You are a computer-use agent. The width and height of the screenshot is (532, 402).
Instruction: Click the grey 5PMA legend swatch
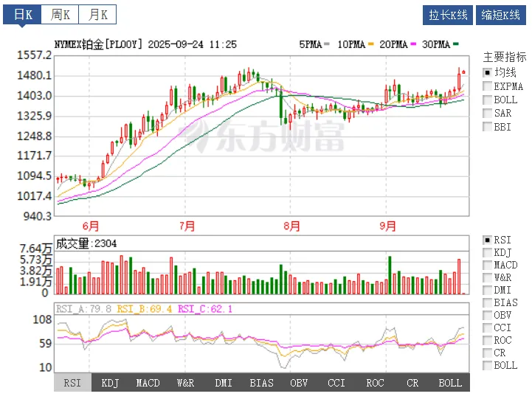[x=326, y=44]
